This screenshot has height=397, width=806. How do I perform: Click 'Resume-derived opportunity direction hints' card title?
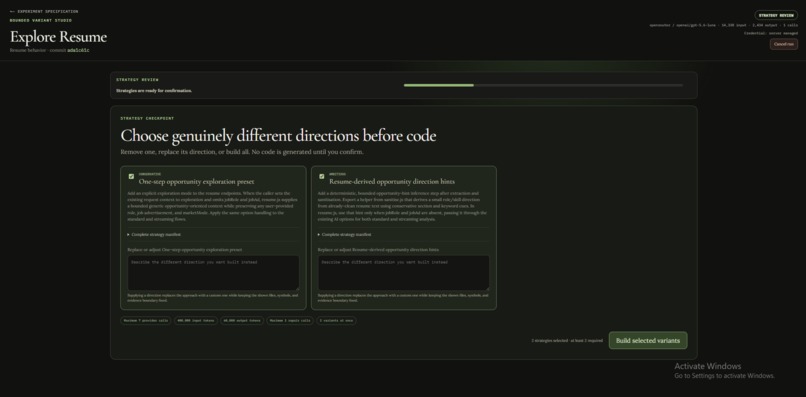pos(392,182)
